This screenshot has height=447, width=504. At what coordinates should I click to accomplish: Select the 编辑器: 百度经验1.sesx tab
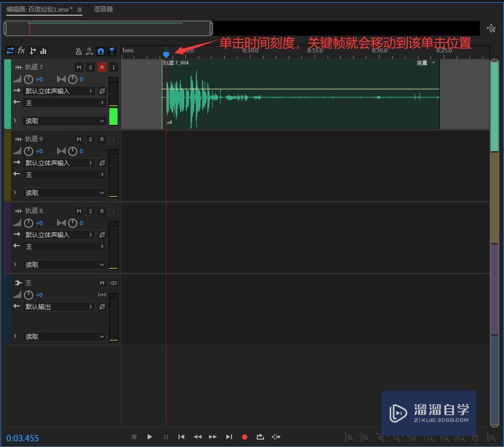point(39,9)
